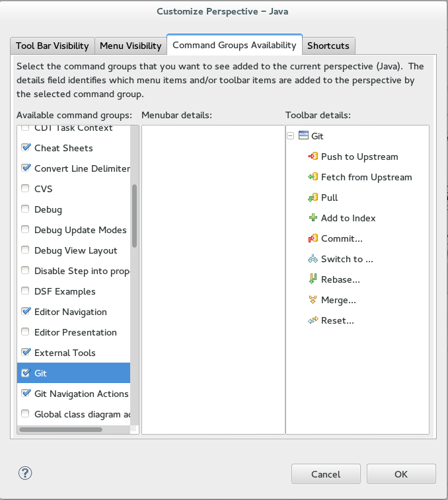
Task: Select the External Tools list item
Action: tap(65, 353)
